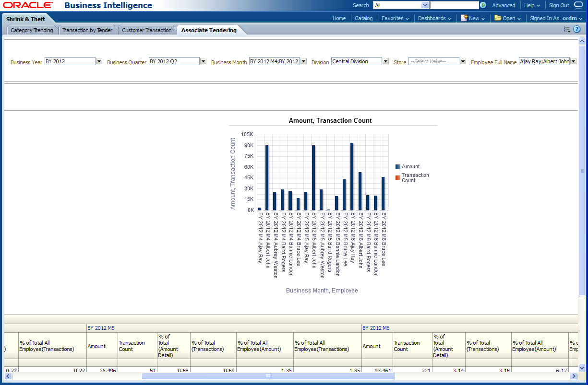Image resolution: width=588 pixels, height=385 pixels.
Task: Switch to the Customer Transaction tab
Action: (x=146, y=30)
